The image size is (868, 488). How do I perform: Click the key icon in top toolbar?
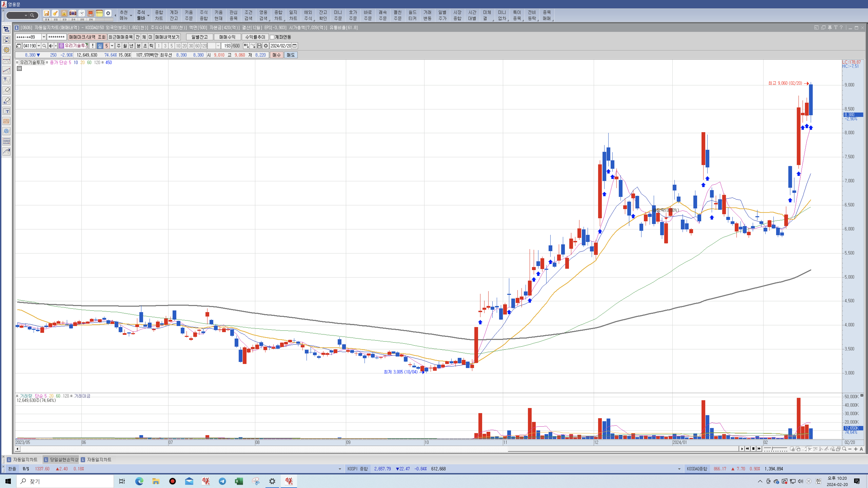55,14
